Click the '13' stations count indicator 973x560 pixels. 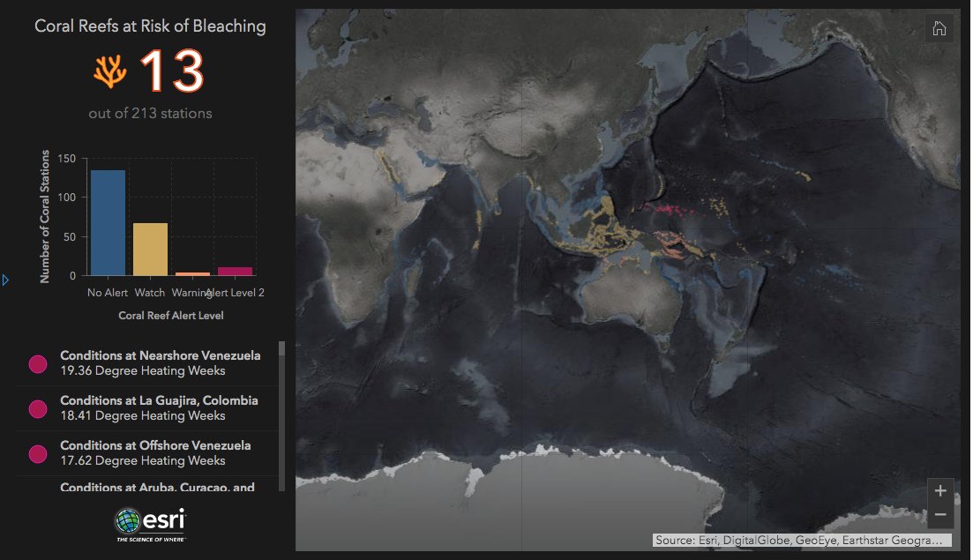click(x=173, y=71)
